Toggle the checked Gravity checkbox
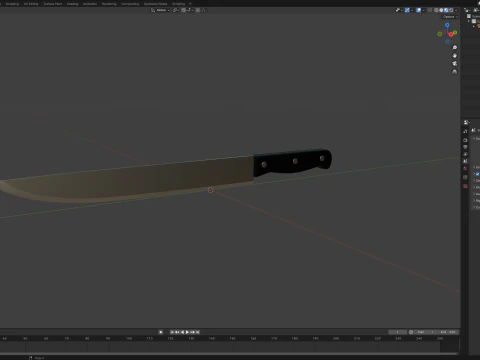The height and width of the screenshot is (360, 480). coord(478,174)
